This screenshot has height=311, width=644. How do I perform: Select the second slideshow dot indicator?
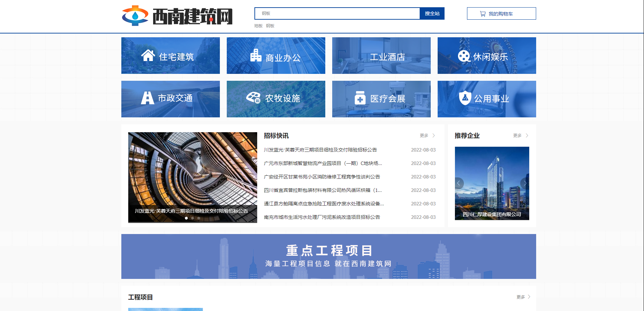(193, 218)
